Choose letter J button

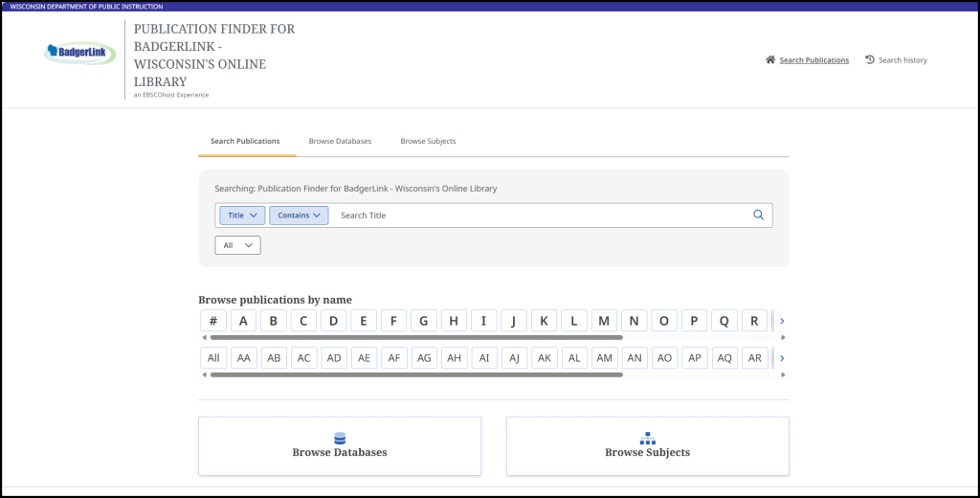tap(514, 321)
